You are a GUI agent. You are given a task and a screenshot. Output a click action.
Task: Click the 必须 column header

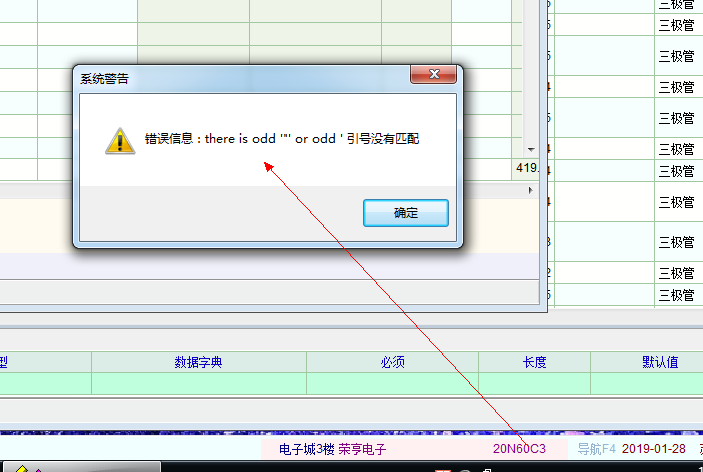coord(392,362)
